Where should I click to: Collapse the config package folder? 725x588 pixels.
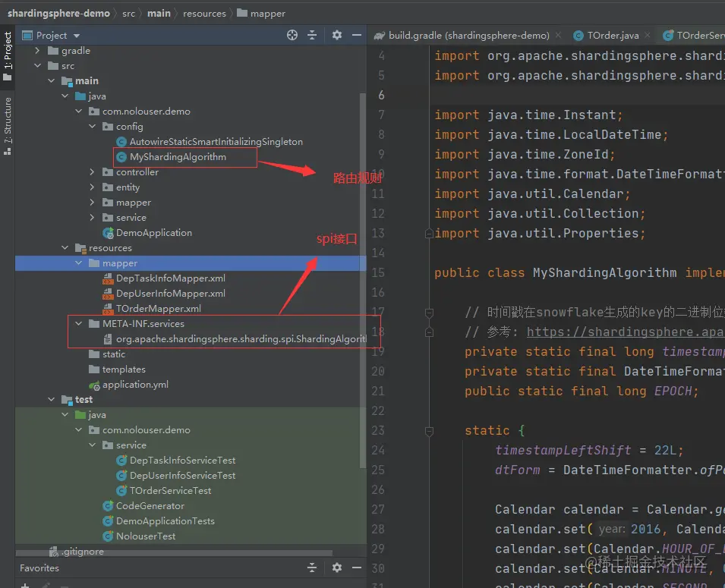click(x=92, y=127)
